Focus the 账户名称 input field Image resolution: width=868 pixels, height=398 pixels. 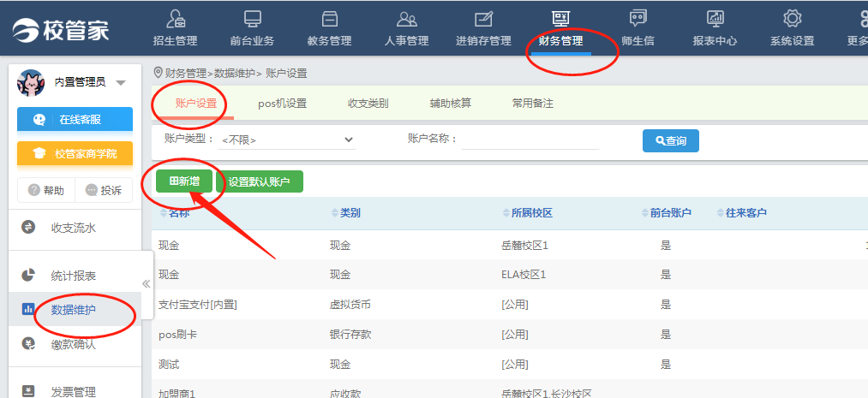point(530,140)
